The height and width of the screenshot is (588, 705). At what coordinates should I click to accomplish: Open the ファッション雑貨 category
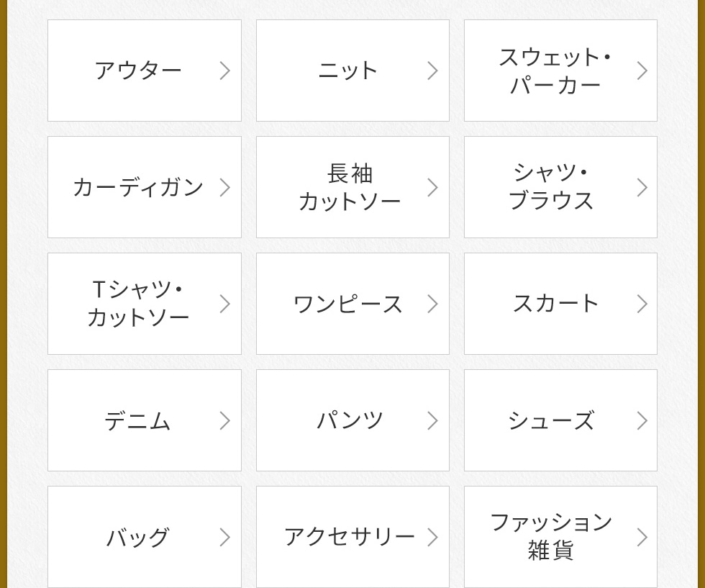[x=551, y=537]
